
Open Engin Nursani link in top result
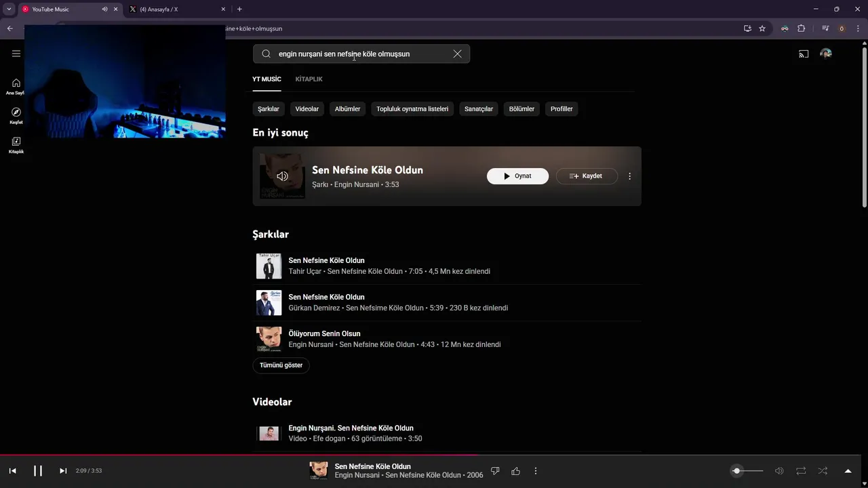click(355, 184)
